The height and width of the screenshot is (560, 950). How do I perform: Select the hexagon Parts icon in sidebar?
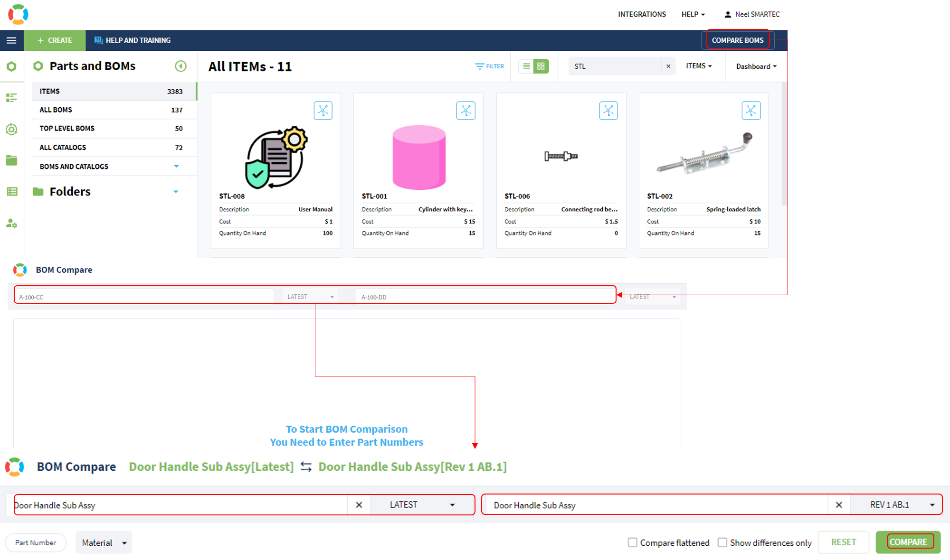[x=11, y=66]
